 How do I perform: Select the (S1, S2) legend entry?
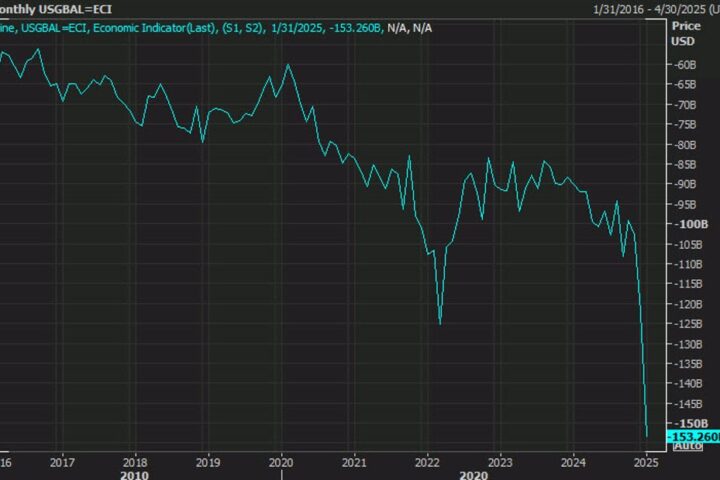242,27
